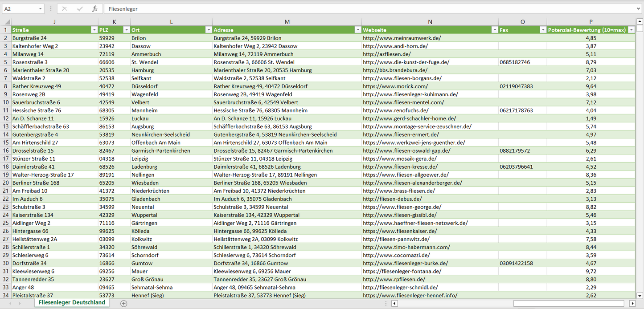Click the Enter checkmark icon in formula bar
Screen dimensions: 644x309
(x=80, y=9)
